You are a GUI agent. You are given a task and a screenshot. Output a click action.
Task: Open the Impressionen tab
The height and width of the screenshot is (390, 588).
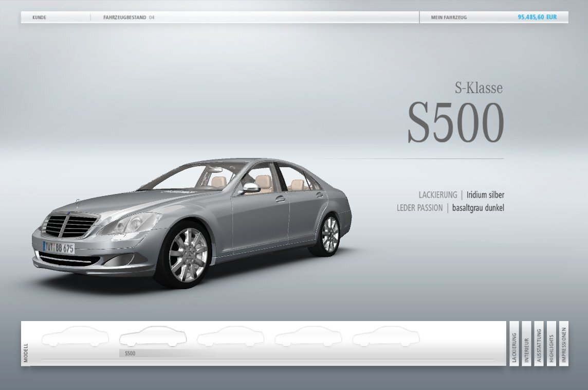click(563, 343)
